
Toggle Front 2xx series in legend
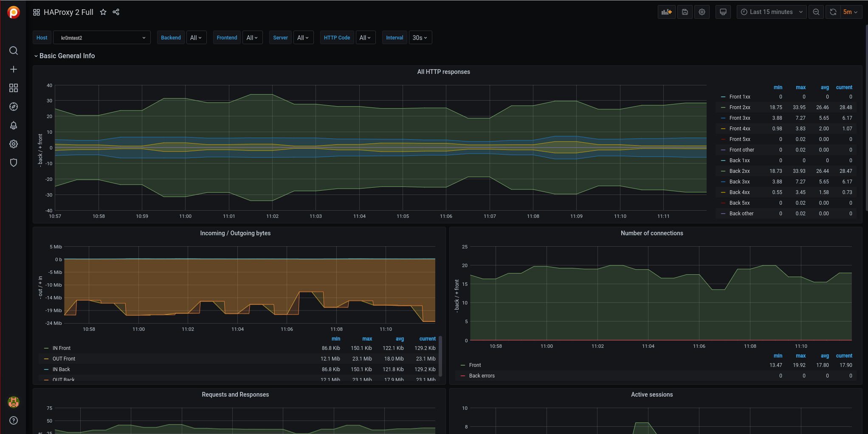point(739,107)
